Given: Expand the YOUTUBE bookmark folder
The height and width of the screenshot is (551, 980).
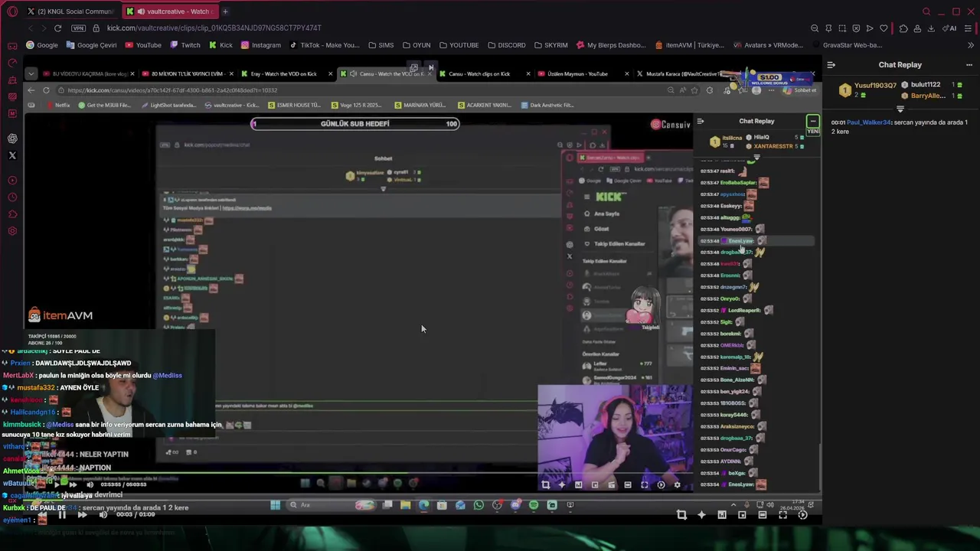Looking at the screenshot, I should [x=459, y=45].
